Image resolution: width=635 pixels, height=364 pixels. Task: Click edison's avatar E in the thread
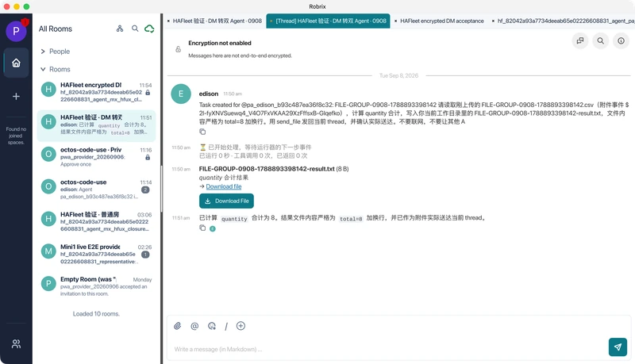click(x=181, y=94)
